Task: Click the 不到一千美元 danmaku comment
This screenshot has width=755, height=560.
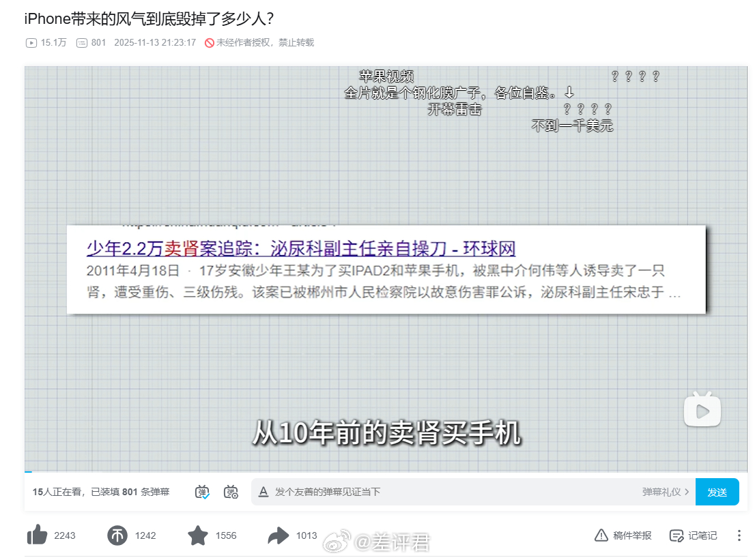Action: (x=572, y=126)
